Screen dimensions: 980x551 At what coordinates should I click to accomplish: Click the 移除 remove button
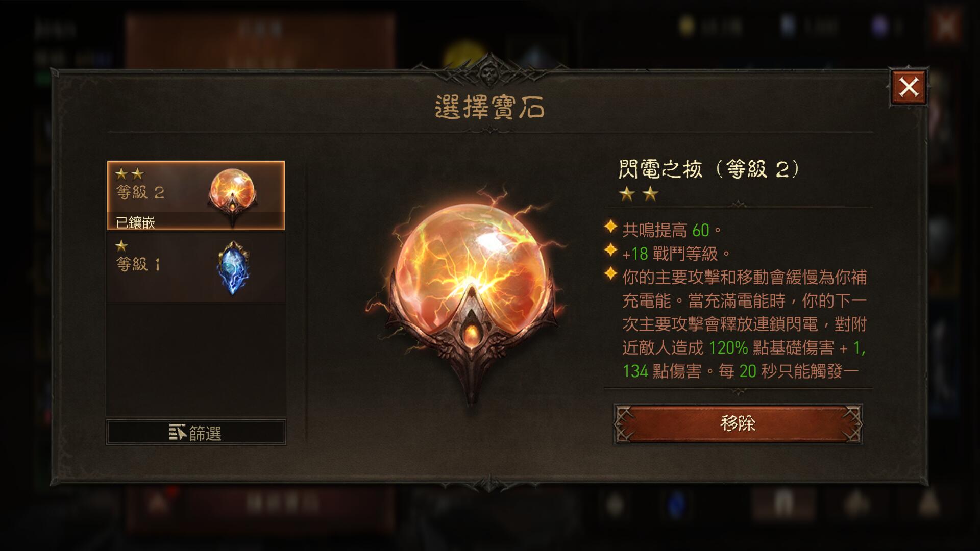(x=738, y=423)
